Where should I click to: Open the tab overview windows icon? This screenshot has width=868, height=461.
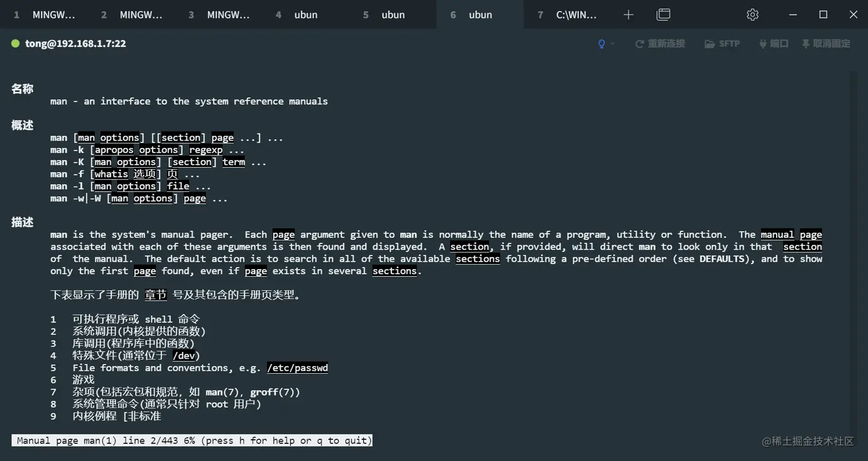663,15
